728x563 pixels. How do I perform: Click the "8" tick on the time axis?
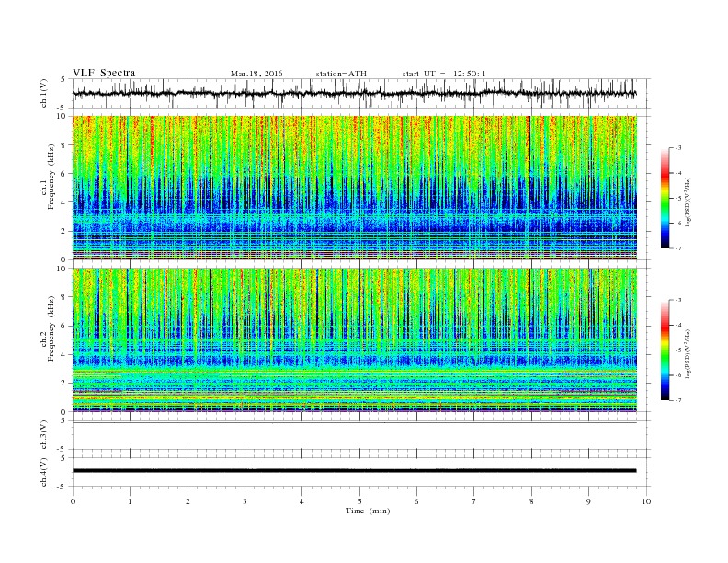click(x=531, y=501)
